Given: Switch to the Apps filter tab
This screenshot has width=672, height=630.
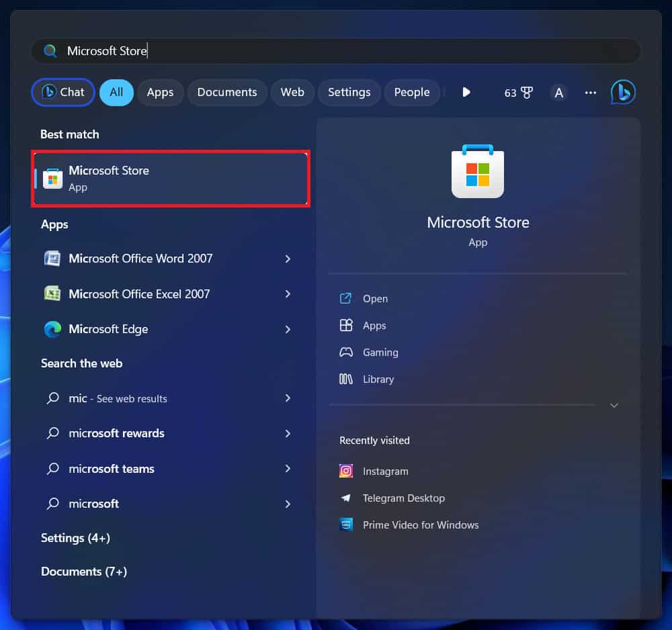Looking at the screenshot, I should tap(160, 93).
